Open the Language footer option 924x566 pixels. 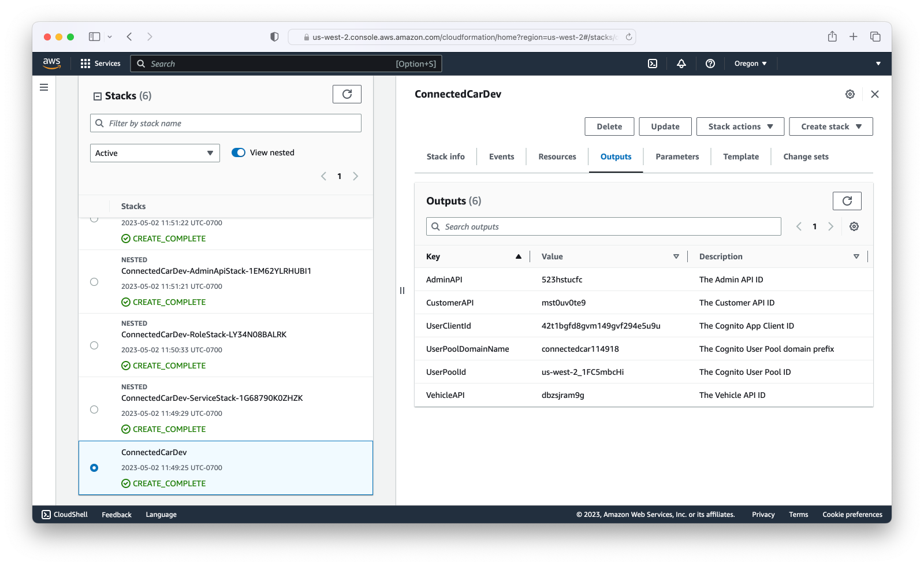[161, 515]
